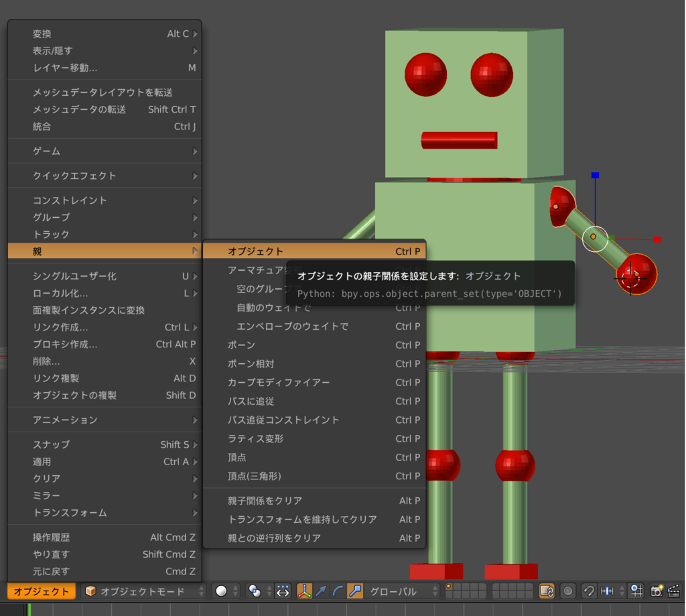Open クリア submenu
The height and width of the screenshot is (616, 686).
105,479
